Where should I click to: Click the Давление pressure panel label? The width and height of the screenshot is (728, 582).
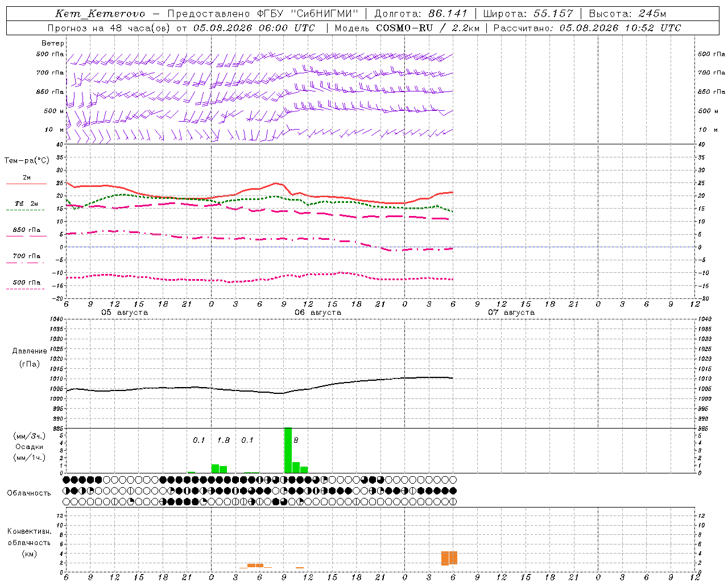(26, 351)
